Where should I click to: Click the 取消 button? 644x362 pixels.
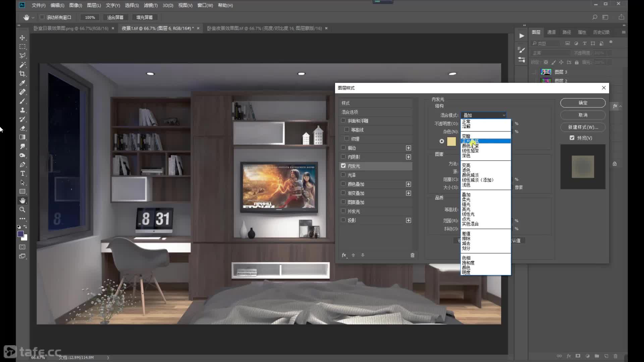[583, 115]
